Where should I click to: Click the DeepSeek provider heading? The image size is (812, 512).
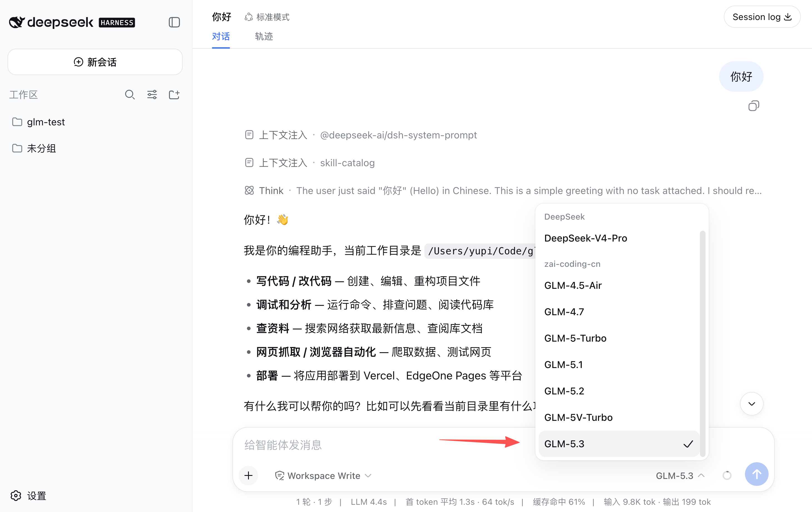(565, 217)
